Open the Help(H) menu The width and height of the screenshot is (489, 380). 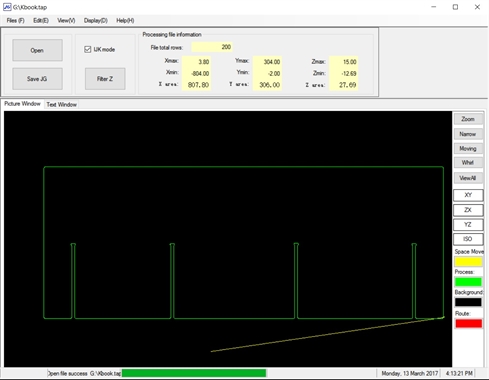tap(125, 20)
